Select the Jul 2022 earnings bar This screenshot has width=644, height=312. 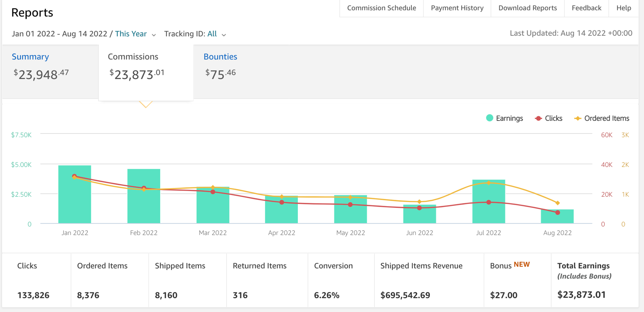[489, 201]
